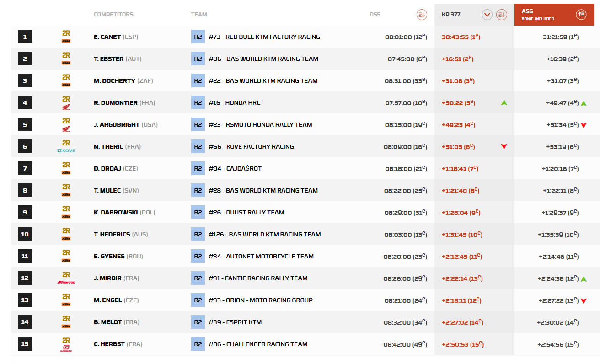Image resolution: width=600 pixels, height=364 pixels.
Task: Click position number 10 box
Action: [25, 234]
